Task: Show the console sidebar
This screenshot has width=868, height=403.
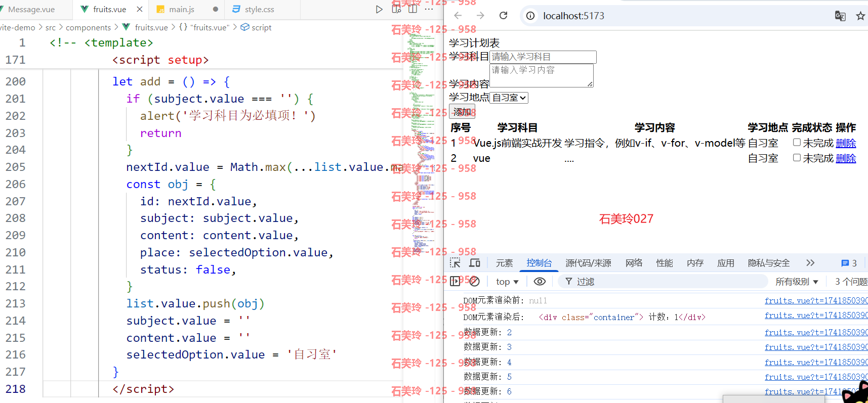Action: [455, 281]
